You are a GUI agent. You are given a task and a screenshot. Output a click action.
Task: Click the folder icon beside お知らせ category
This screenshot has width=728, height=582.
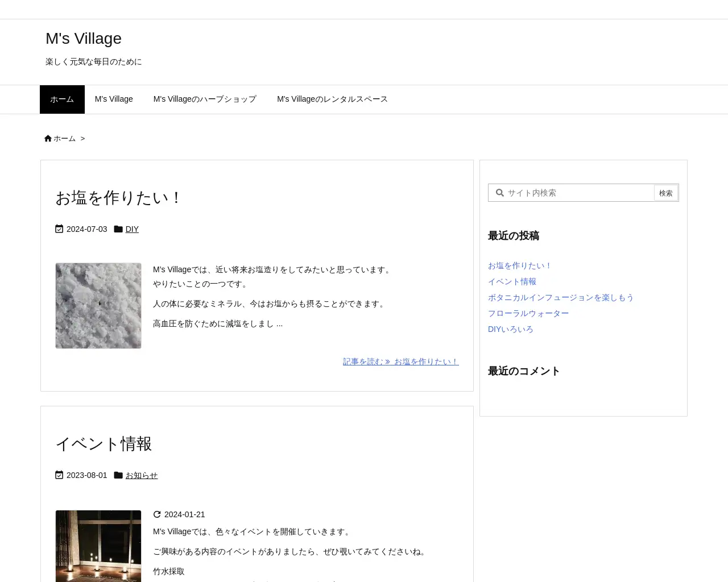point(118,475)
